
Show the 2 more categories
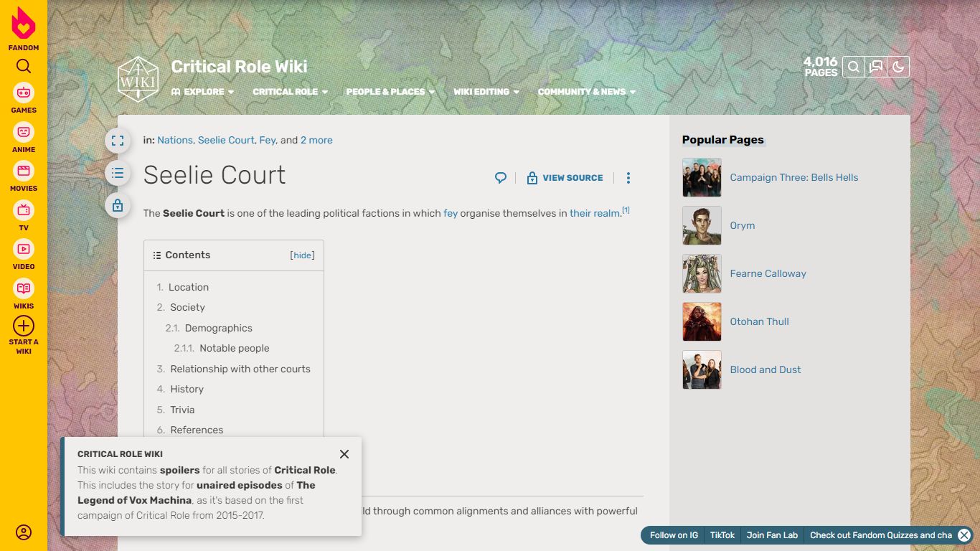coord(316,141)
